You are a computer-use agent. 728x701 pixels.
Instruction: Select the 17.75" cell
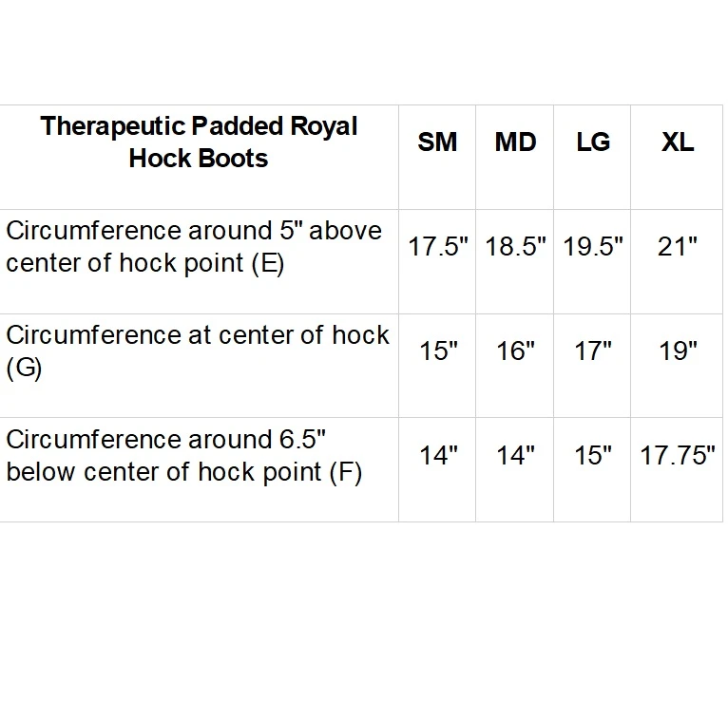[678, 456]
